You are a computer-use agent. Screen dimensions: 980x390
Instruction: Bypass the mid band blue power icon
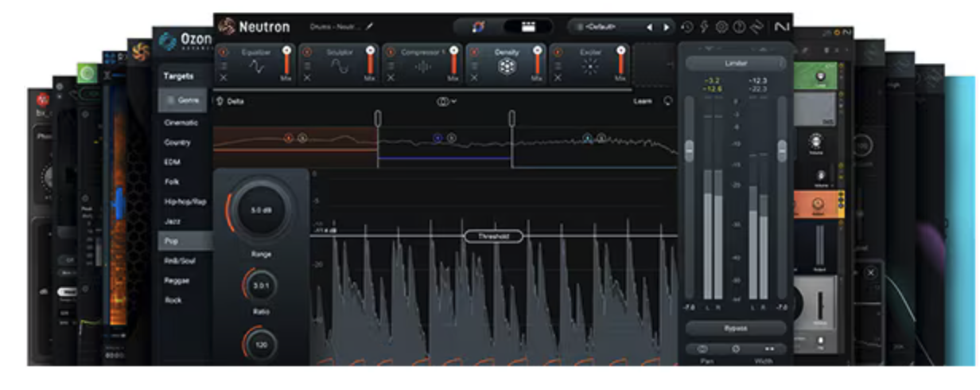pos(437,138)
